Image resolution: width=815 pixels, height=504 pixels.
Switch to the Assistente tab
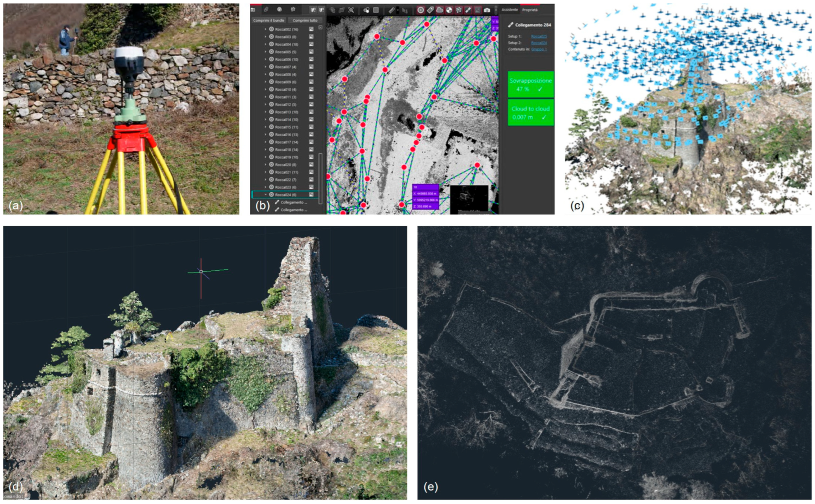click(x=509, y=10)
